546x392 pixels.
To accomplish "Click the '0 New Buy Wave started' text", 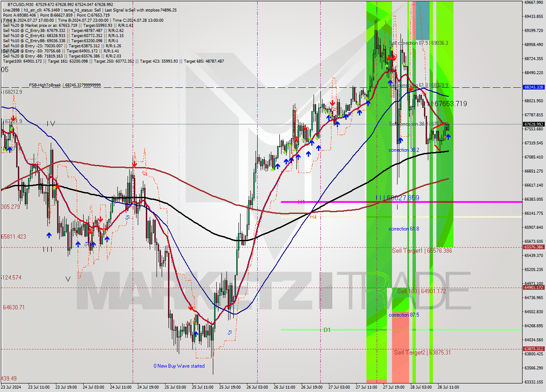I will point(179,366).
